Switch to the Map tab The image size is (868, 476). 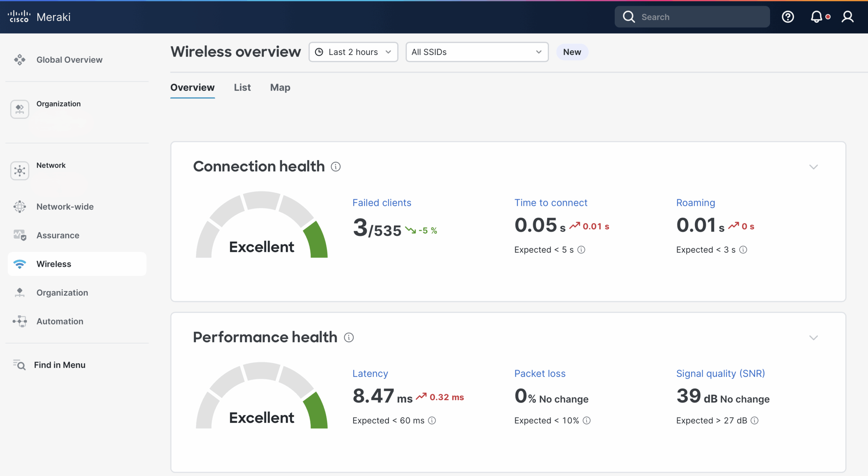pyautogui.click(x=280, y=87)
